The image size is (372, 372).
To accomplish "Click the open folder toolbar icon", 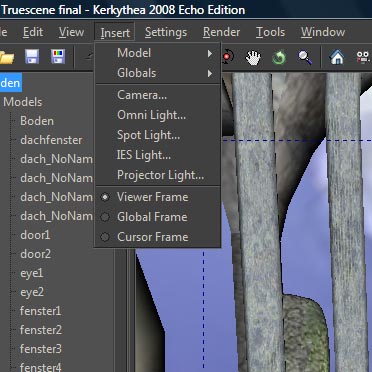I will coord(7,57).
